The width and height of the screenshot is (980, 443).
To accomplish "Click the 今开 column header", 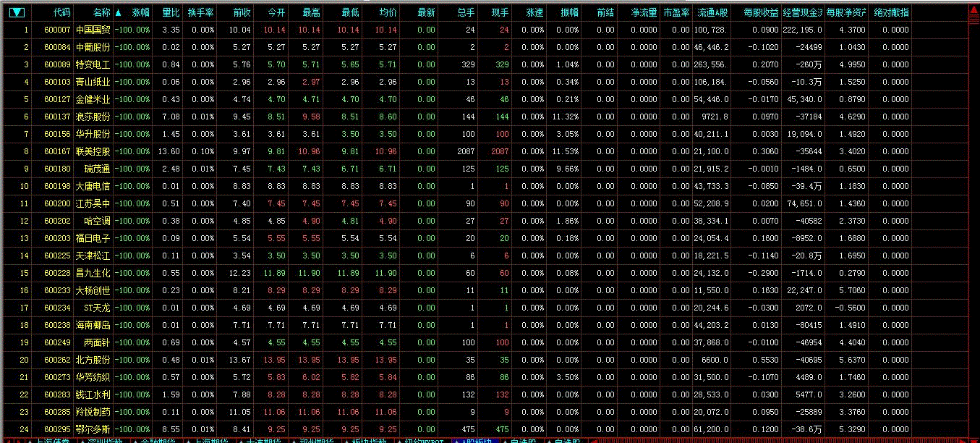I will click(x=276, y=12).
